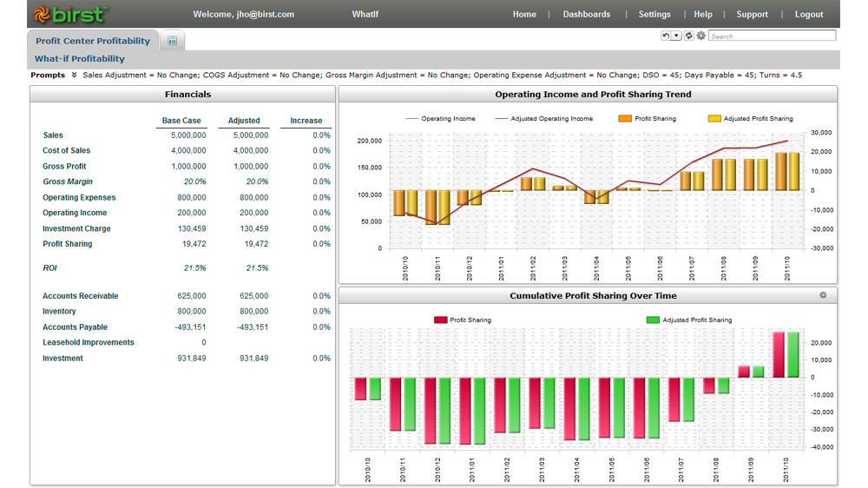This screenshot has height=488, width=868.
Task: Click the Logout link
Action: point(808,14)
